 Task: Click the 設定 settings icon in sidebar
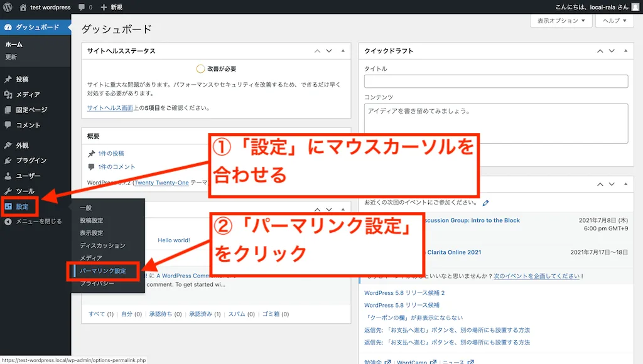(8, 206)
